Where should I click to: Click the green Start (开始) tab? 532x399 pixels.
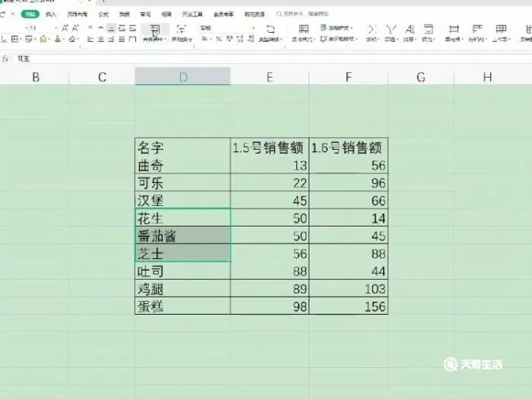(30, 14)
